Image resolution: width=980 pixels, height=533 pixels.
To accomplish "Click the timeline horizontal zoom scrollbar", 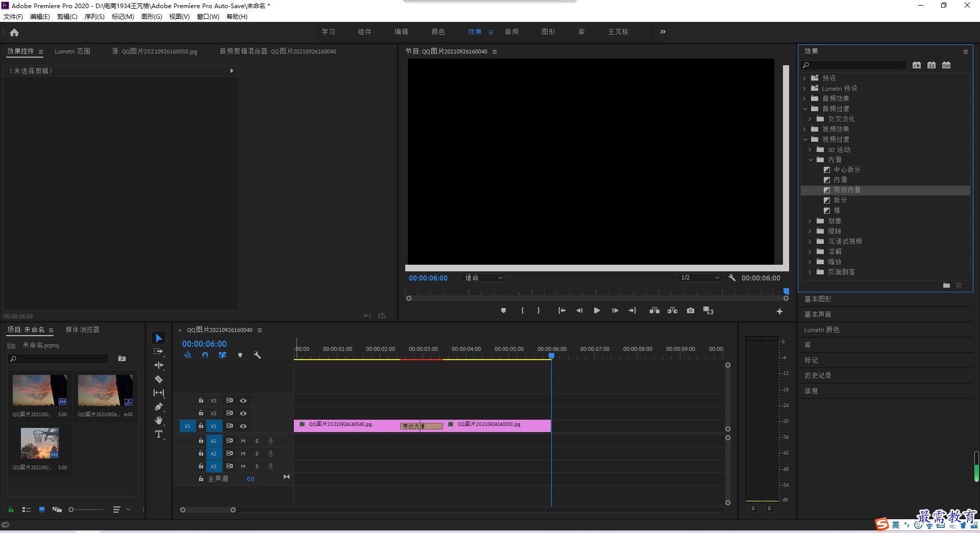I will [x=208, y=510].
